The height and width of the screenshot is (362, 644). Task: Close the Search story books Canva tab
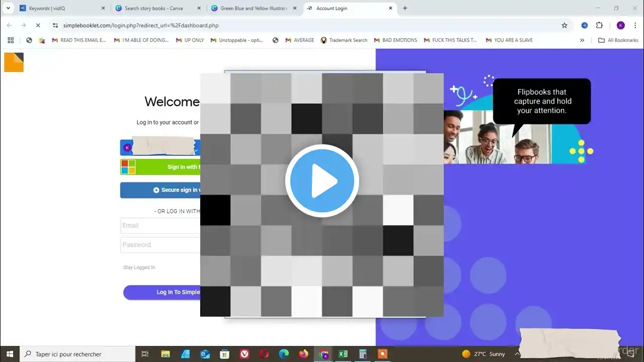[199, 8]
